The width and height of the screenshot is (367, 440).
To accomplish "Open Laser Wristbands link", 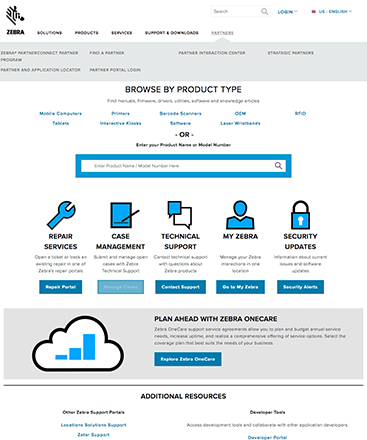I will (240, 123).
